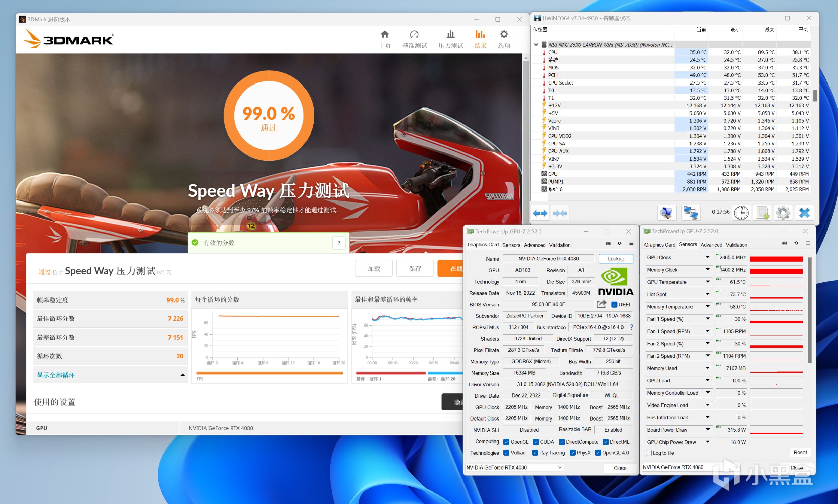Viewport: 838px width, 504px height.
Task: Click the Lookup button in GPU-Z
Action: pos(616,259)
